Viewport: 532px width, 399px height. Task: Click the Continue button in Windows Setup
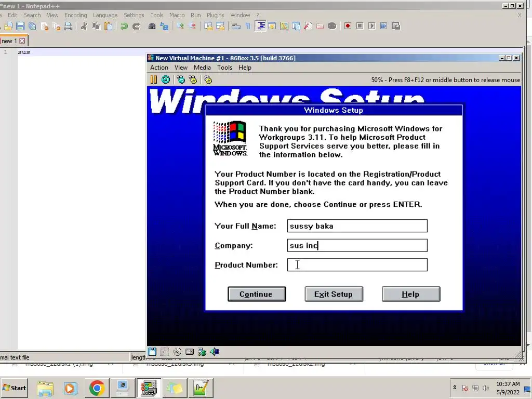point(257,294)
